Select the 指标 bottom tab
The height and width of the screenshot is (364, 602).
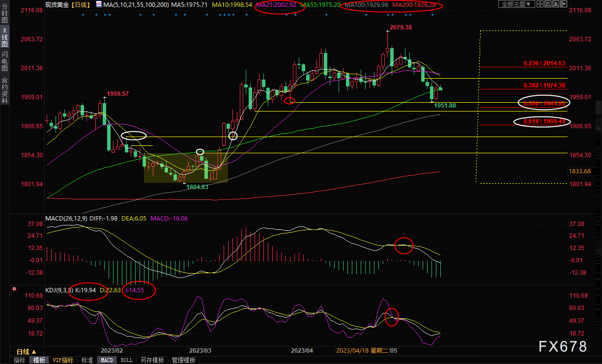pyautogui.click(x=20, y=360)
